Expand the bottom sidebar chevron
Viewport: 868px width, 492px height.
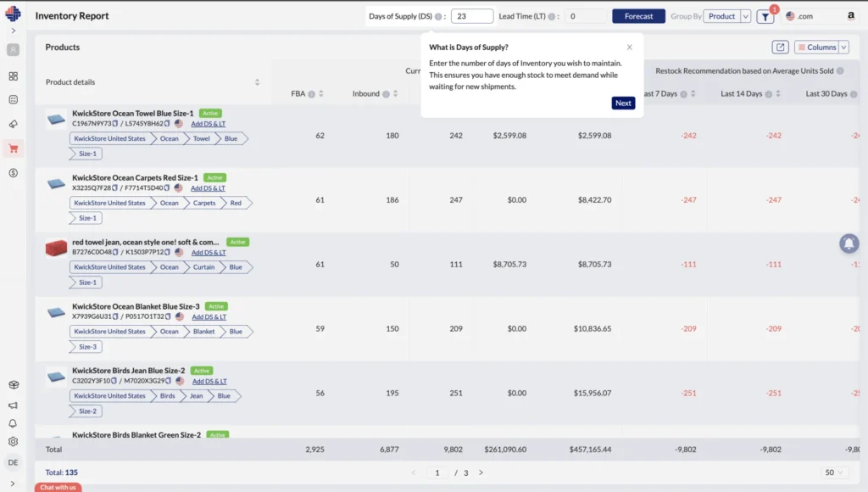(x=13, y=484)
